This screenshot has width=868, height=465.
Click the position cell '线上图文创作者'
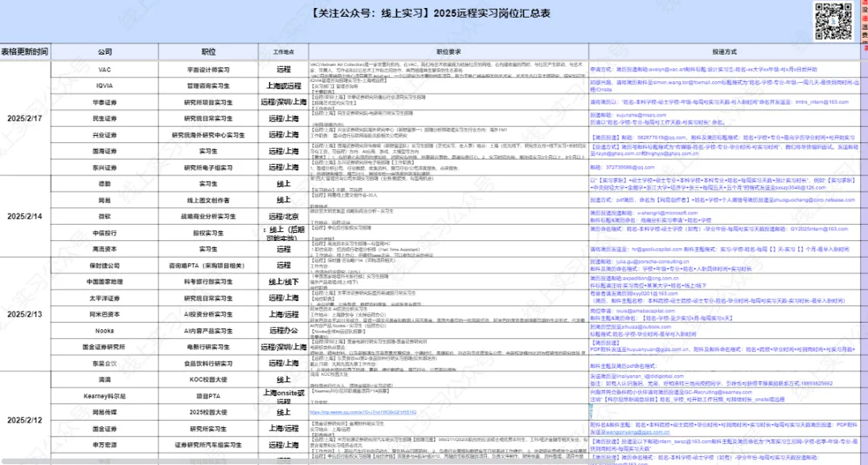pyautogui.click(x=208, y=200)
